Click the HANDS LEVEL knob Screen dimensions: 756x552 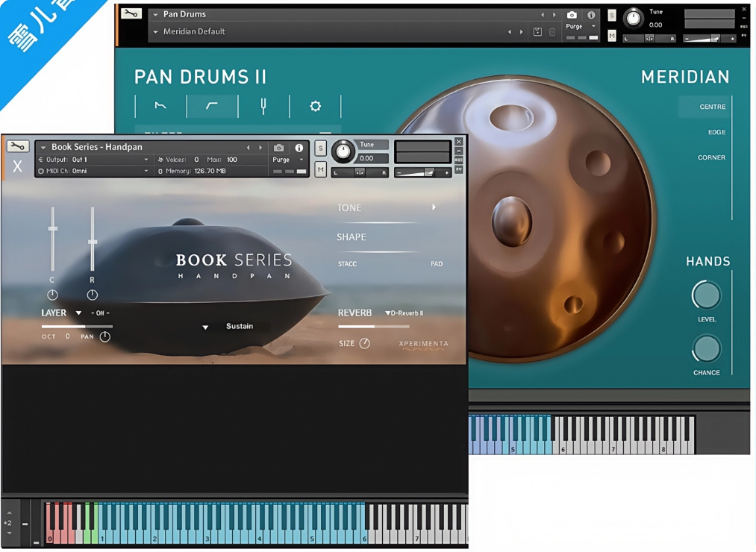pyautogui.click(x=706, y=295)
